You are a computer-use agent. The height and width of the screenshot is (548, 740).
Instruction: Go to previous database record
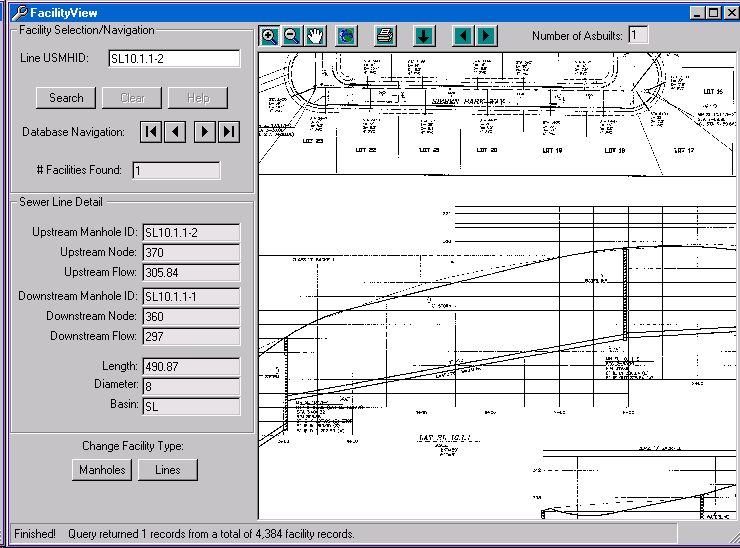(175, 132)
